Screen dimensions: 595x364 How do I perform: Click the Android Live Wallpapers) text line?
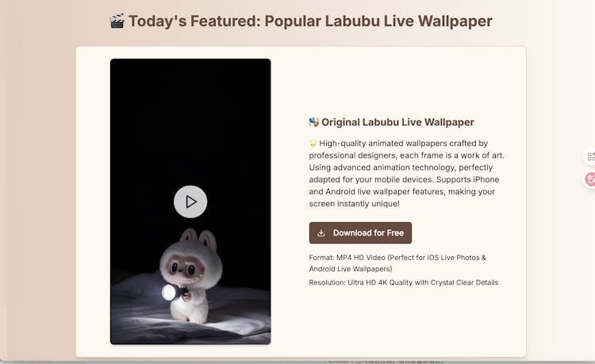350,269
